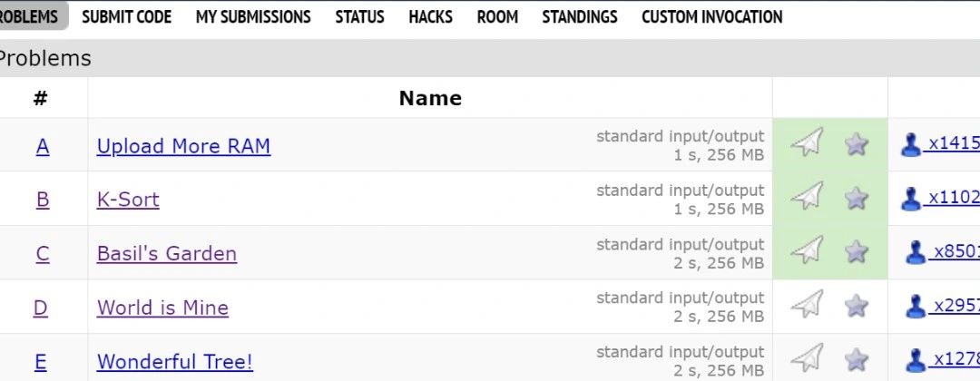Open problem Upload More RAM link
The image size is (980, 381).
pyautogui.click(x=183, y=146)
